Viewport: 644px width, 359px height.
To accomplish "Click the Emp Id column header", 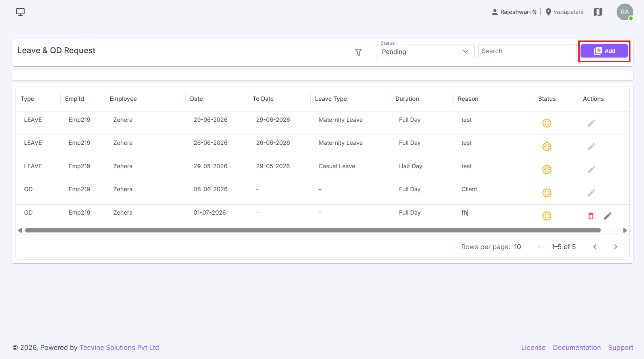I will [x=75, y=99].
